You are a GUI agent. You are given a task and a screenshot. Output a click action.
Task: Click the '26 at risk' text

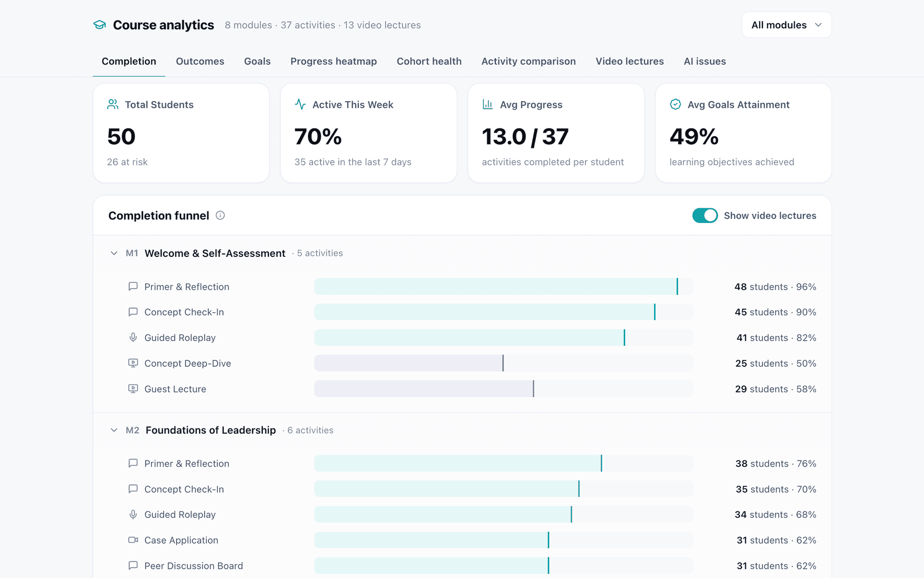(x=127, y=162)
